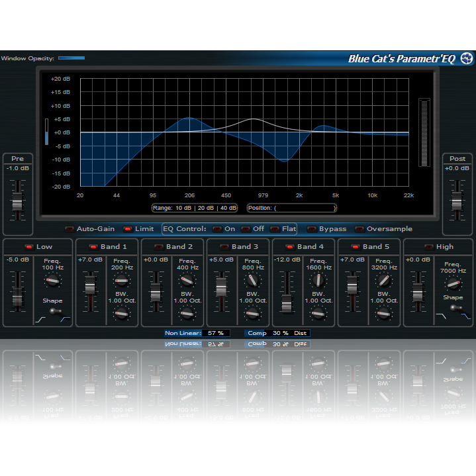476x476 pixels.
Task: Toggle the Band 2 enable LED
Action: pos(159,247)
